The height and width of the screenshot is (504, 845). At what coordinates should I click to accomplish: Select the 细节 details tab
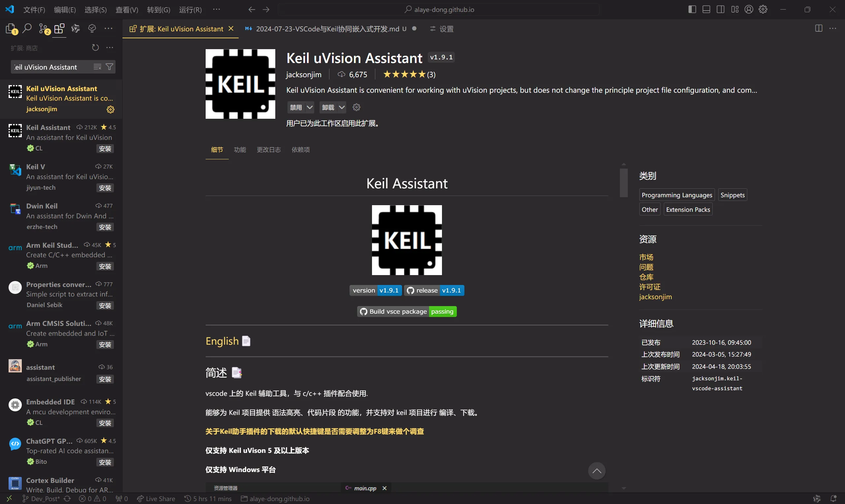point(217,149)
